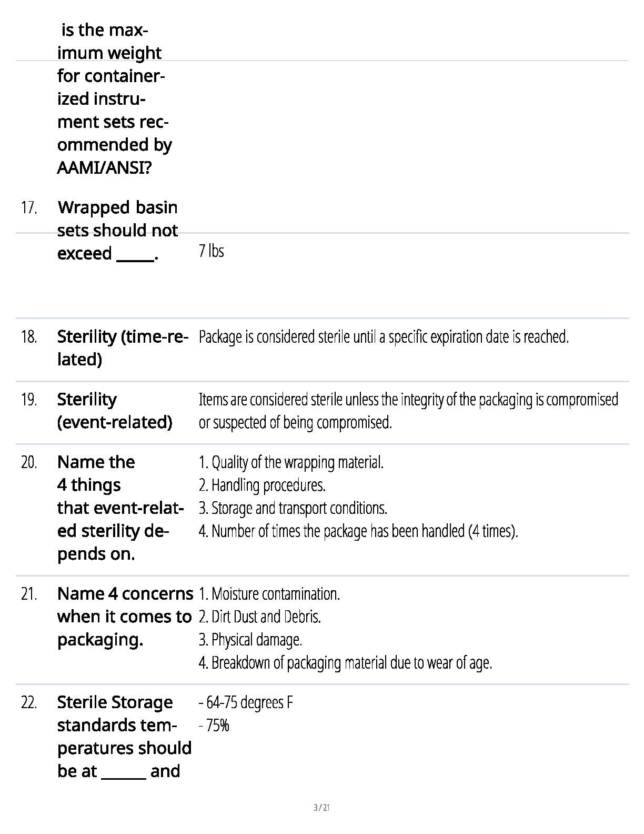Select the "Moisture contamination" answer line
644x834 pixels.
coord(269,594)
